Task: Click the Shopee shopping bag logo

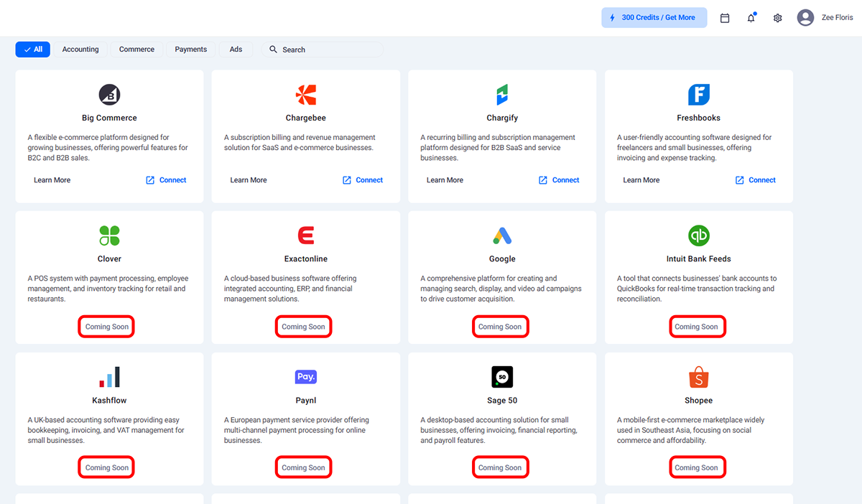Action: (x=699, y=377)
